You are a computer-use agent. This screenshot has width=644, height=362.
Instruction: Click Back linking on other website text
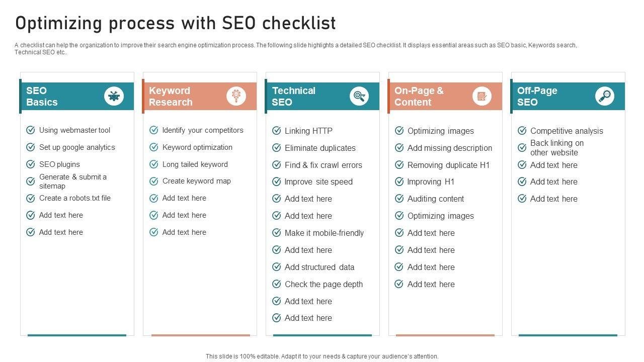point(556,148)
